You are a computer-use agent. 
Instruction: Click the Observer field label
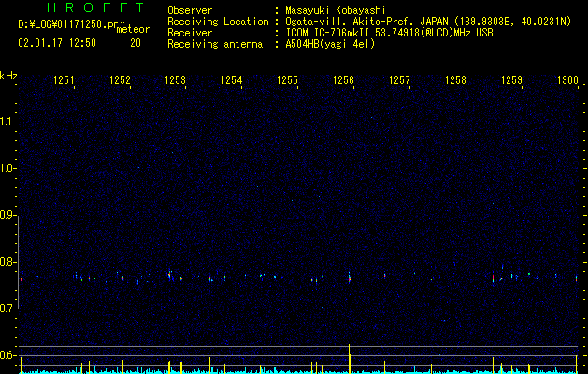click(190, 10)
